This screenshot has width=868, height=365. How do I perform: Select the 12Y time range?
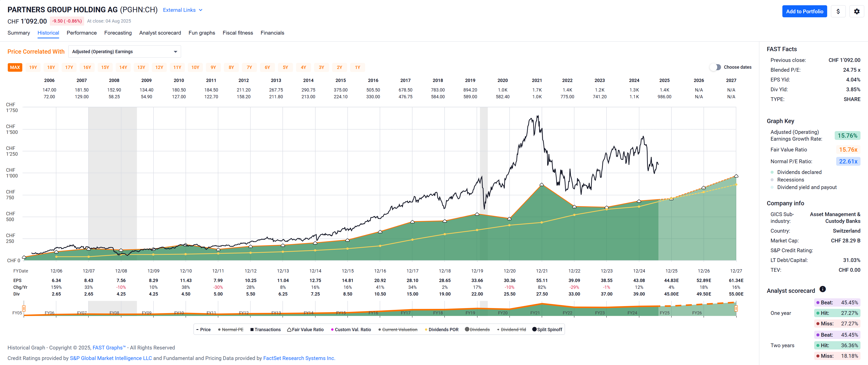coord(159,67)
